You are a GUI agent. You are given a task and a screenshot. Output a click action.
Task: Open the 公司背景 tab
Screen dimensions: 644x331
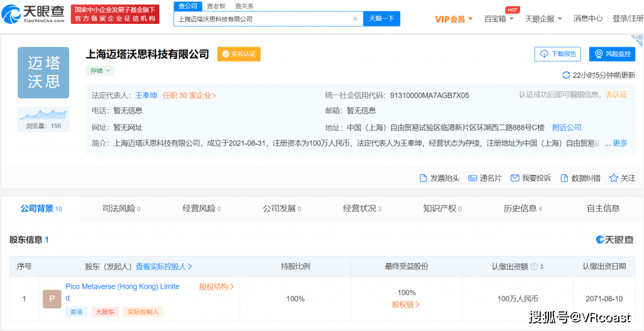click(41, 208)
